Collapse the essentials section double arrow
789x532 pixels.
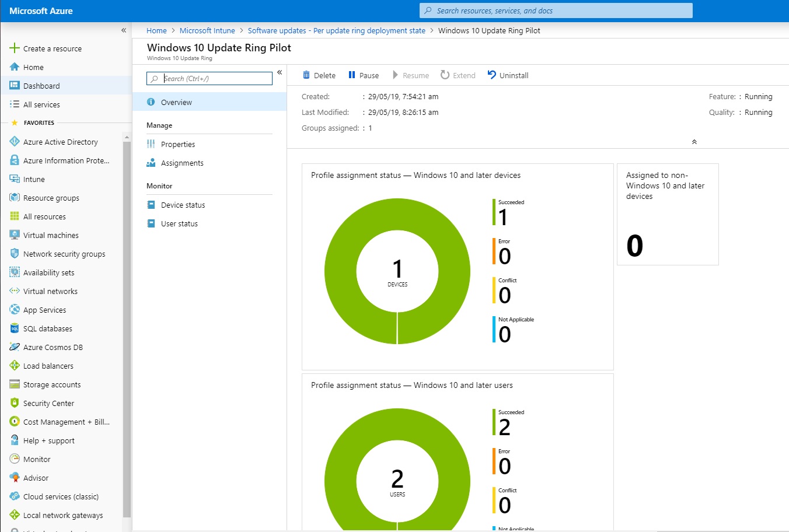pos(694,142)
